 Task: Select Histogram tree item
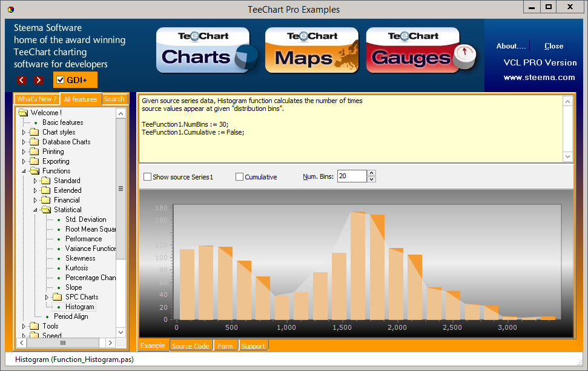(x=80, y=307)
